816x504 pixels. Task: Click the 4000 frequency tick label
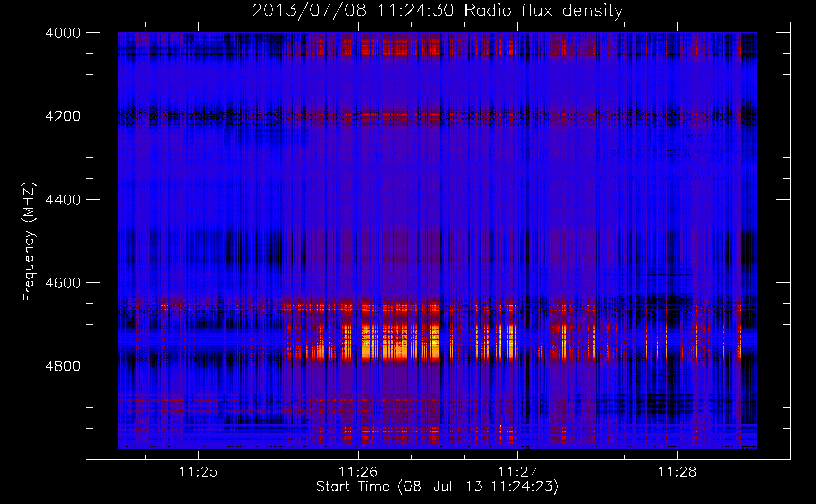[x=63, y=33]
